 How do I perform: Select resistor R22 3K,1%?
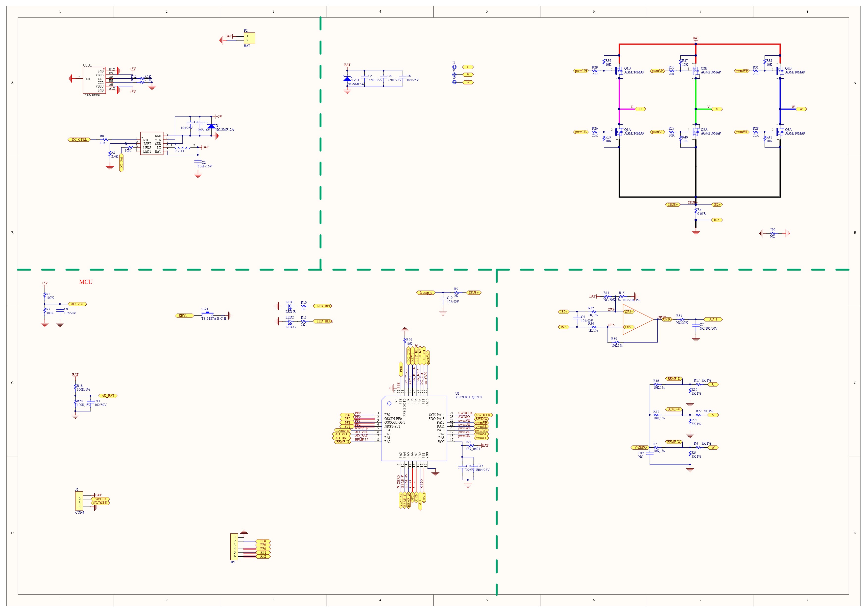pos(699,415)
